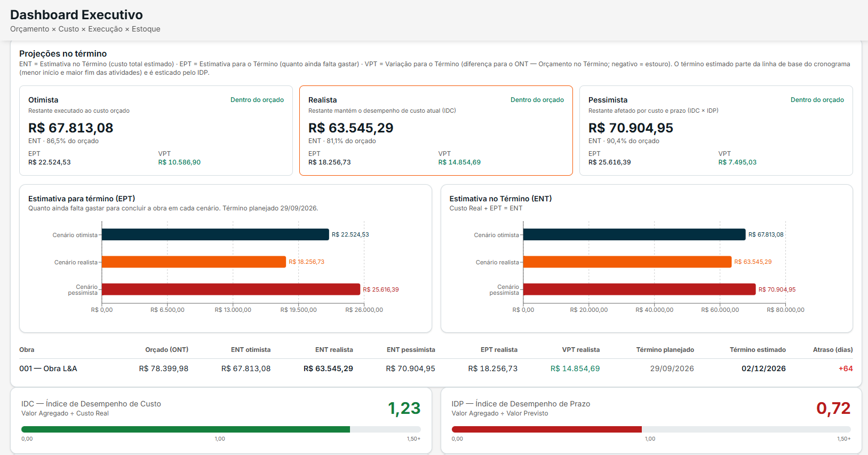Viewport: 868px width, 455px height.
Task: Select the subtitle Orçamento × Custo × Execução × Estoque
Action: pyautogui.click(x=85, y=29)
